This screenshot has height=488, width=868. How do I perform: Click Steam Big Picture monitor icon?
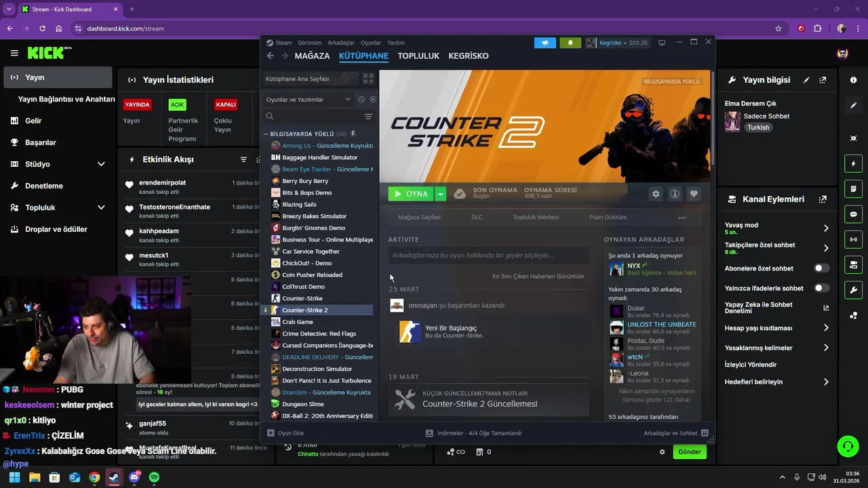[662, 43]
